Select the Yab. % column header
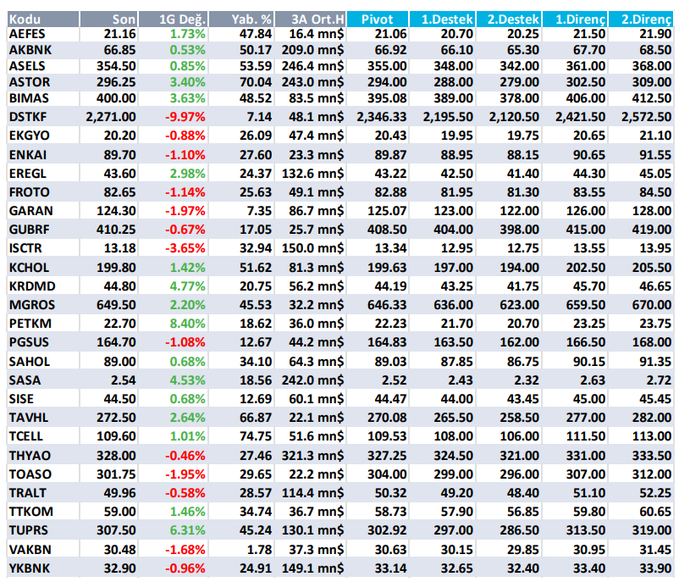Screen dimensions: 679x582 [242, 19]
